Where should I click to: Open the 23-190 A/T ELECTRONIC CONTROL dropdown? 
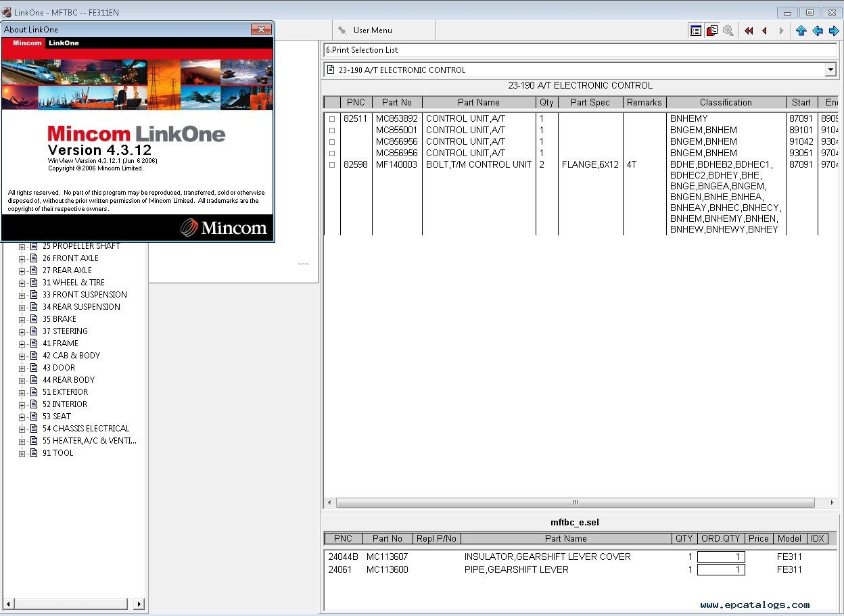pos(830,70)
